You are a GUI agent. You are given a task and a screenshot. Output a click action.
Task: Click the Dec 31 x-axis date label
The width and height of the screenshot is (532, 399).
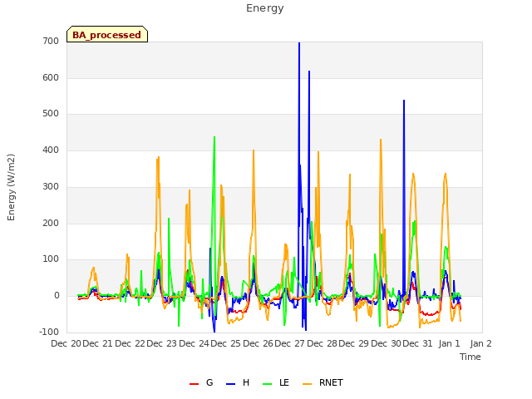click(417, 343)
